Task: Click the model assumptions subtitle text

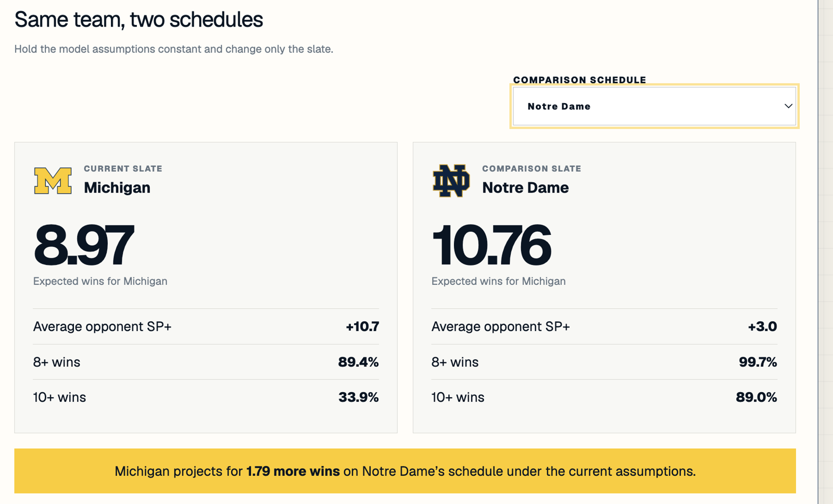Action: [x=173, y=49]
